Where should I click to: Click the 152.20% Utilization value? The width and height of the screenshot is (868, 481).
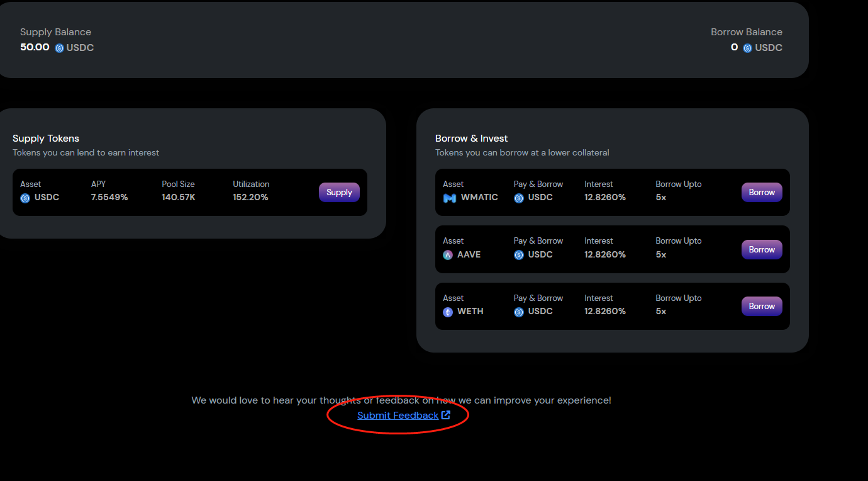pos(250,197)
